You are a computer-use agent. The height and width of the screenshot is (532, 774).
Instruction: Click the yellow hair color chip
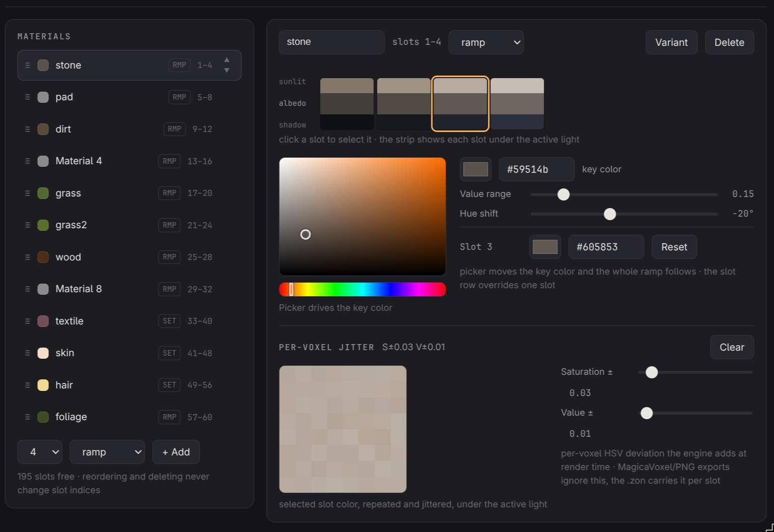point(43,385)
